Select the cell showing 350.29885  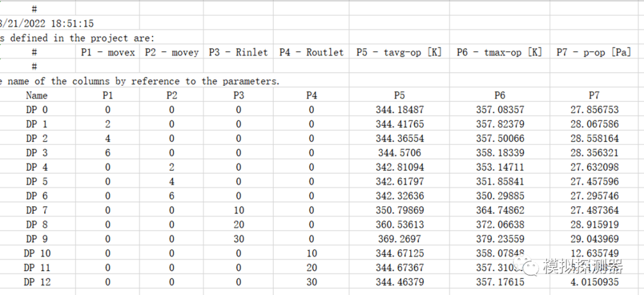pyautogui.click(x=500, y=195)
